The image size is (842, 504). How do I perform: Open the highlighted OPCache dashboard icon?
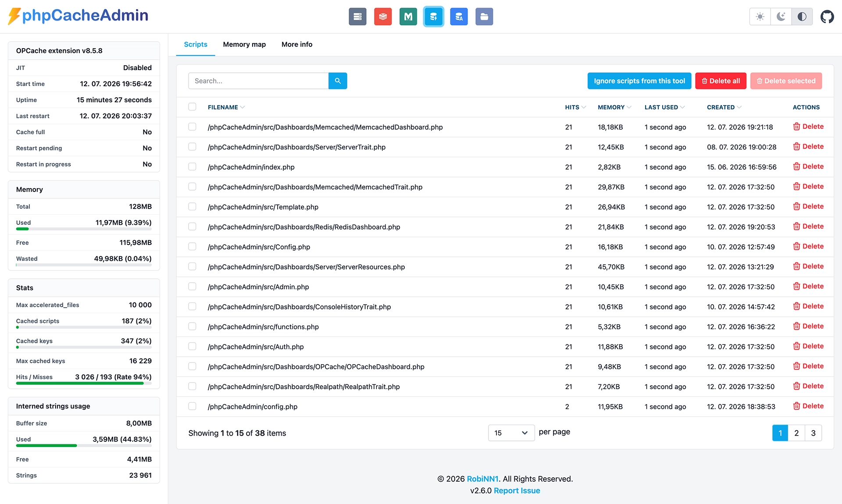433,17
